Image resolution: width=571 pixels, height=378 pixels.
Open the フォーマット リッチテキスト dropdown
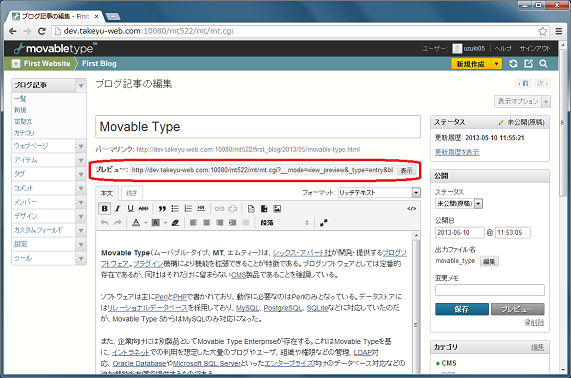[x=379, y=193]
